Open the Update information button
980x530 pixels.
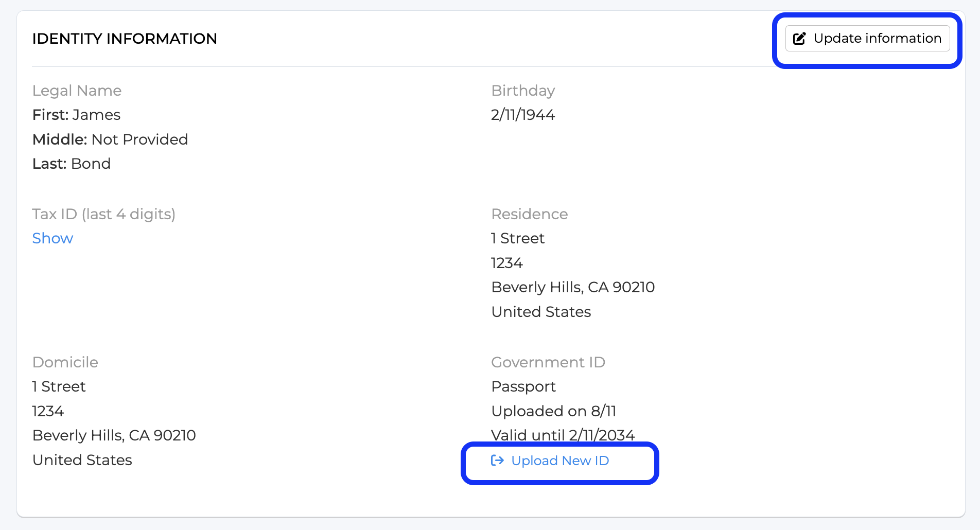(867, 39)
